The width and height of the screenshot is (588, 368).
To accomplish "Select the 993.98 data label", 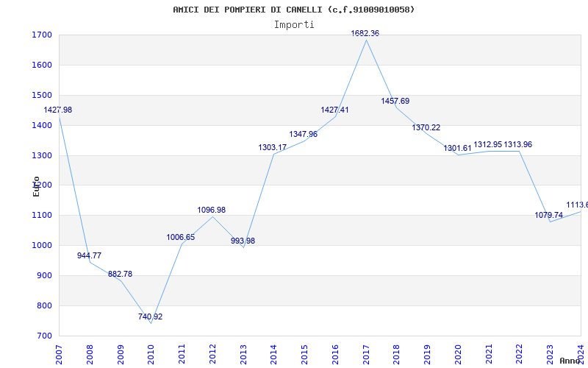I will pyautogui.click(x=243, y=241).
